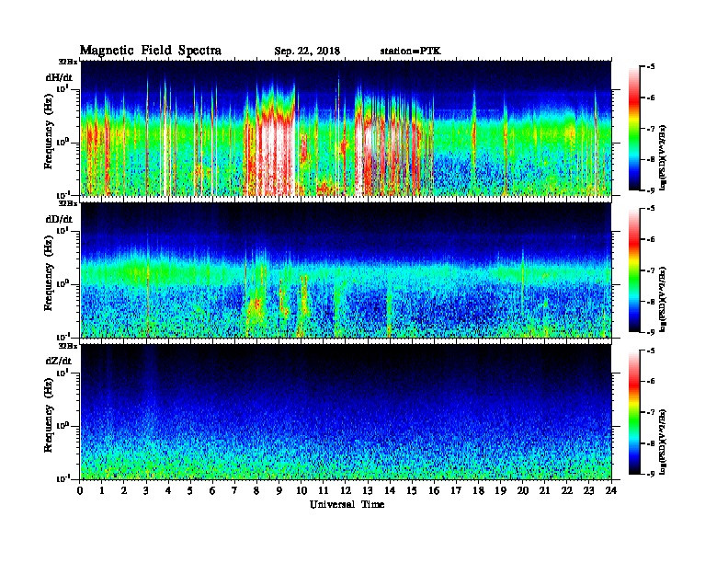The image size is (728, 563).
Task: Click hour "0" on the Universal Time axis
Action: point(80,491)
